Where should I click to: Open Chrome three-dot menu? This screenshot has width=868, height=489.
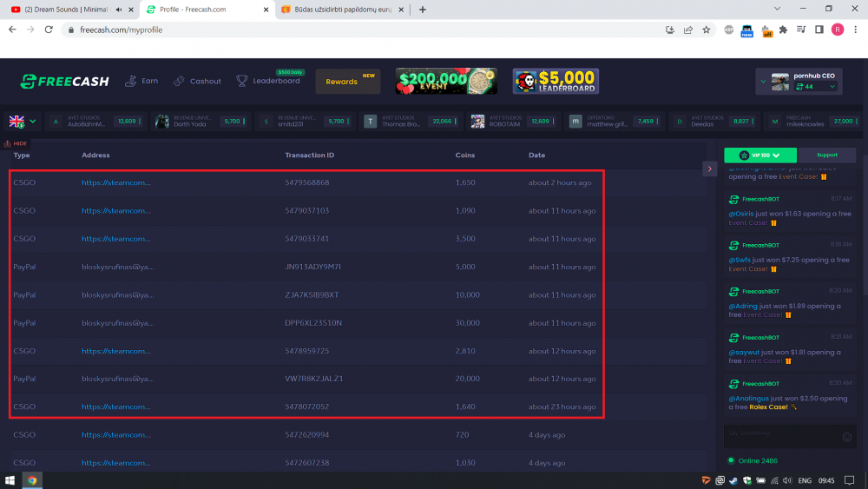pyautogui.click(x=855, y=30)
